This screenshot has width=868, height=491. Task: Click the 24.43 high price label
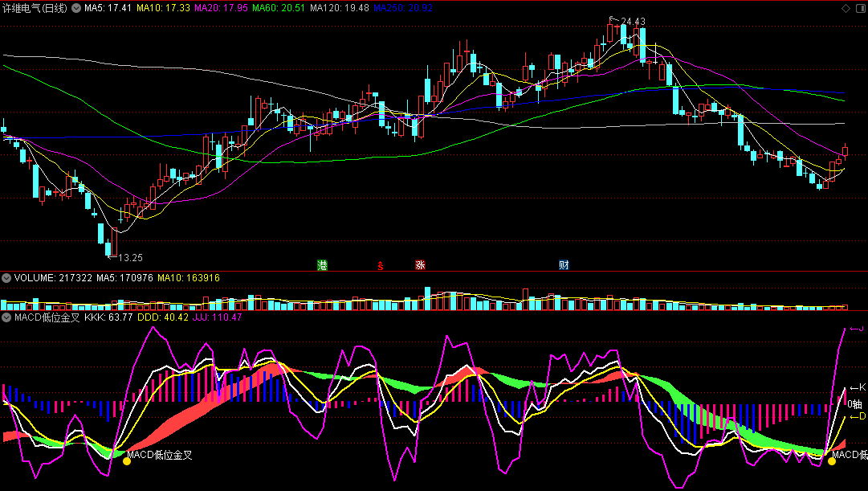[633, 22]
